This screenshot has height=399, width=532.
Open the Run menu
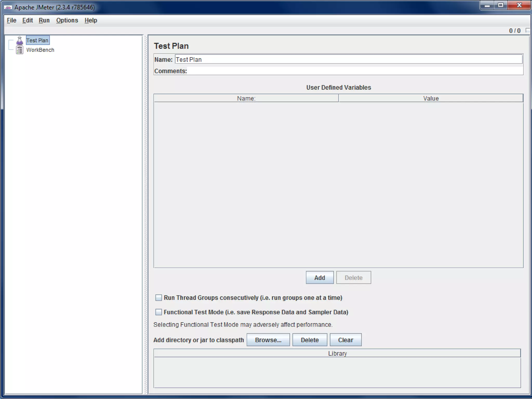[44, 20]
